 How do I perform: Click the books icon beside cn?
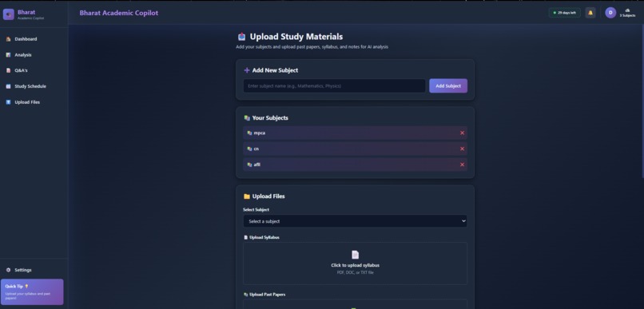click(x=249, y=149)
